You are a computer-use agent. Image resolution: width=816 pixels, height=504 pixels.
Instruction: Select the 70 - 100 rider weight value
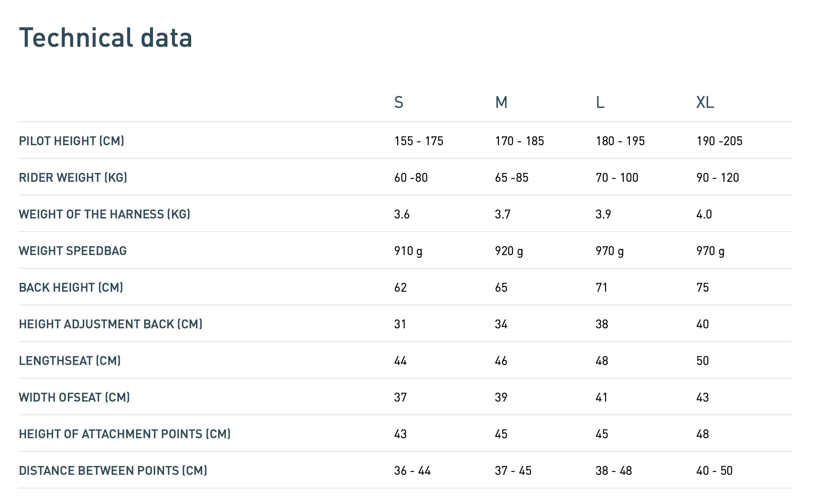click(617, 177)
